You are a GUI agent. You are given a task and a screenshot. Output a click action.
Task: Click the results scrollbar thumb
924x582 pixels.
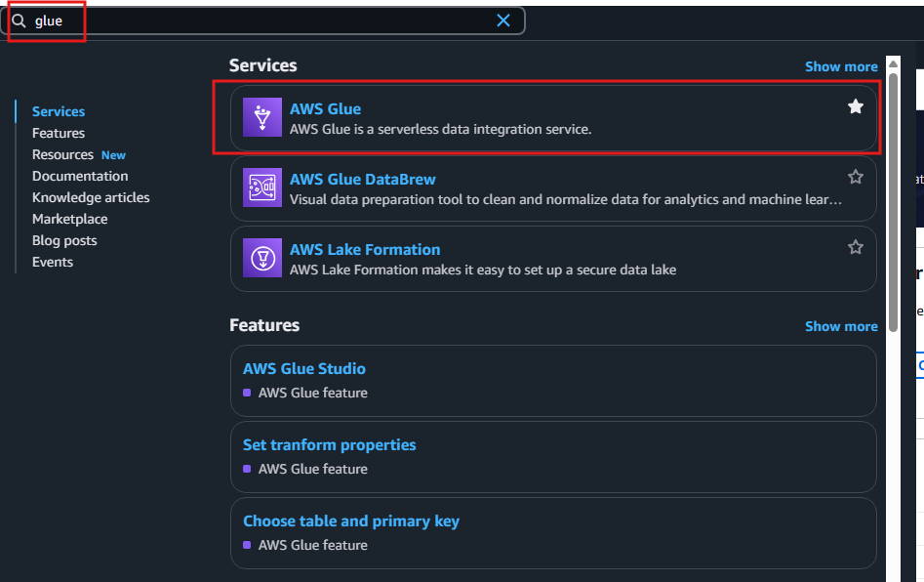coord(894,202)
